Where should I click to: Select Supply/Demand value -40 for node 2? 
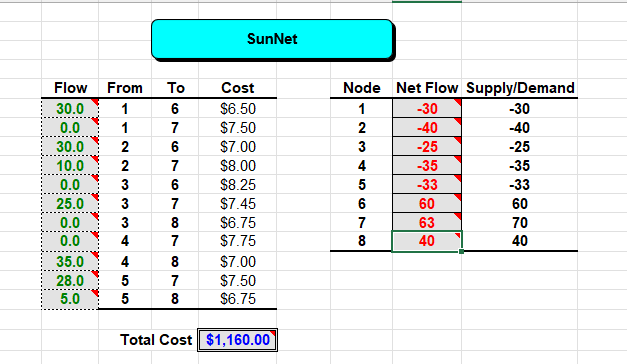520,128
